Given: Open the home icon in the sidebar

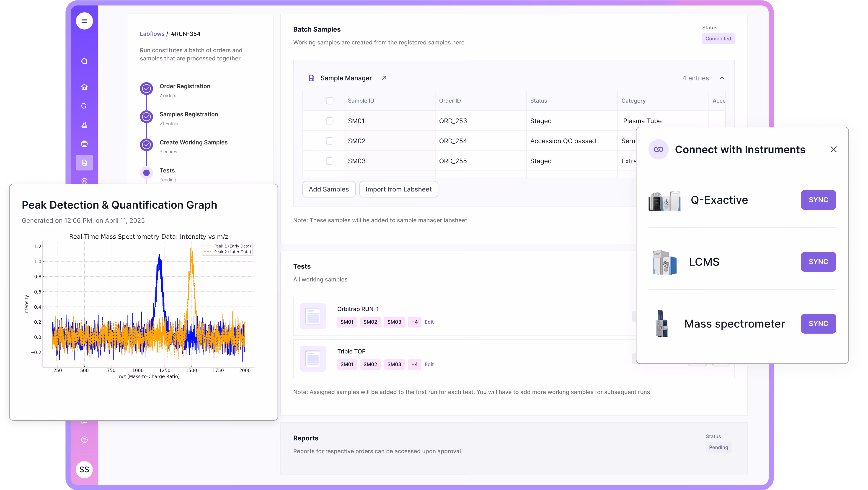Looking at the screenshot, I should [84, 87].
